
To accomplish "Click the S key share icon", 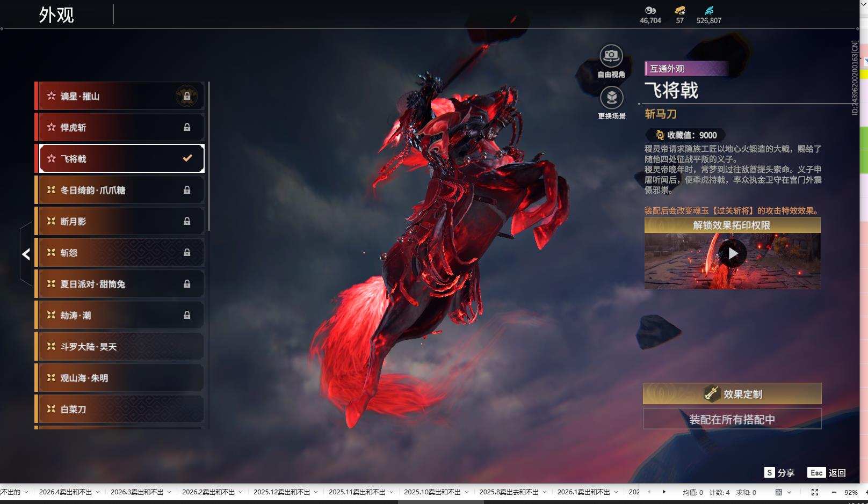I will click(x=770, y=472).
